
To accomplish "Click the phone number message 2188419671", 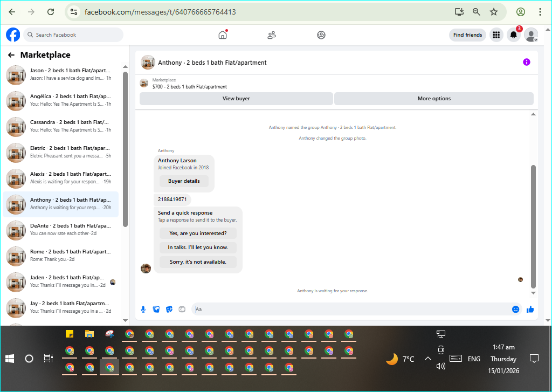I will 172,200.
